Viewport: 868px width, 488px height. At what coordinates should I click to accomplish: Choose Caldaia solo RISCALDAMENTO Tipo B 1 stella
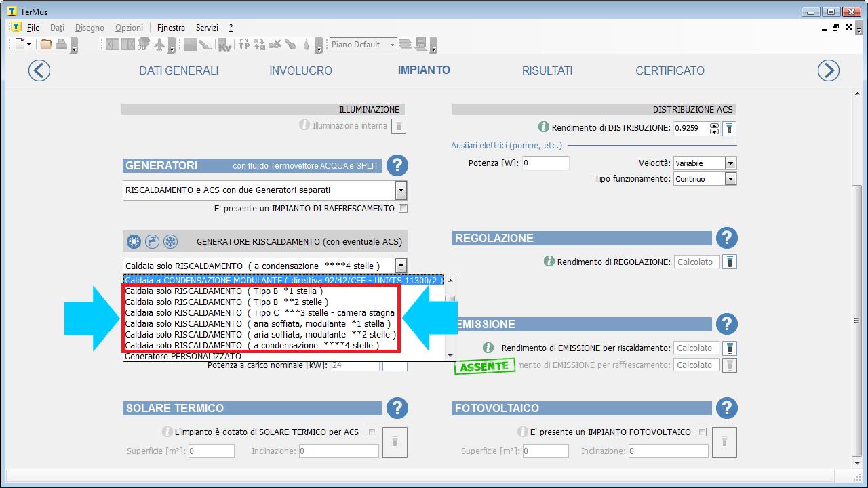224,291
